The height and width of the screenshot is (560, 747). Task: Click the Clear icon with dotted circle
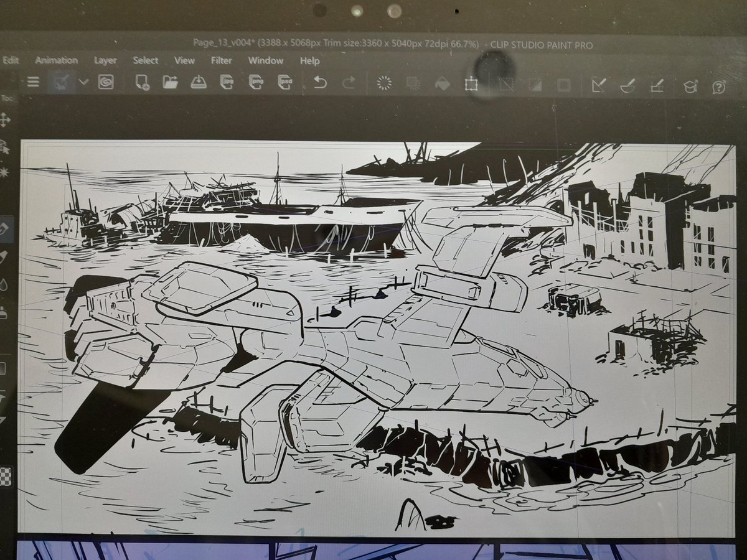click(x=384, y=83)
